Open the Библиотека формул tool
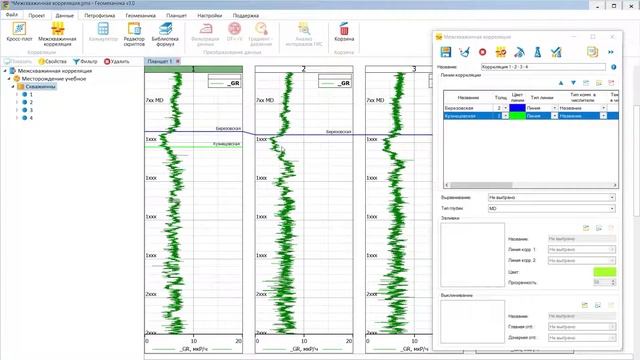 (x=165, y=33)
